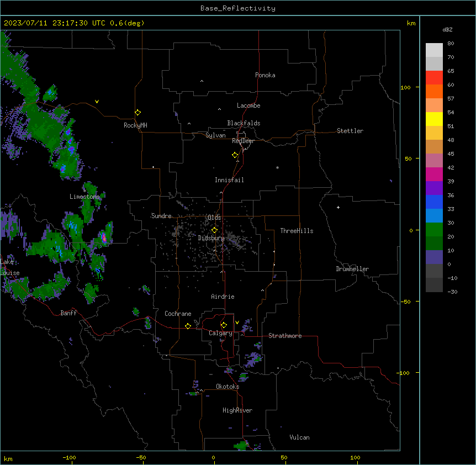Click the Base_Reflectivity title

coord(238,8)
